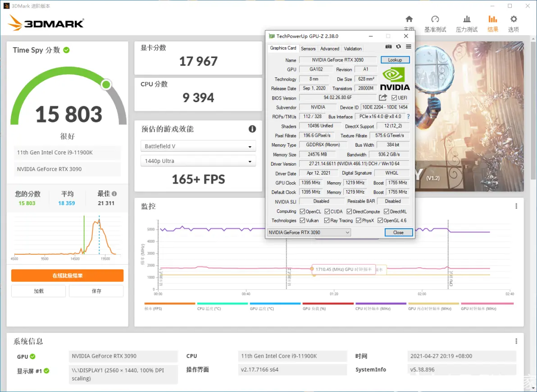Click the 3DMark title bar app icon
Image resolution: width=537 pixels, height=392 pixels.
tap(6, 6)
